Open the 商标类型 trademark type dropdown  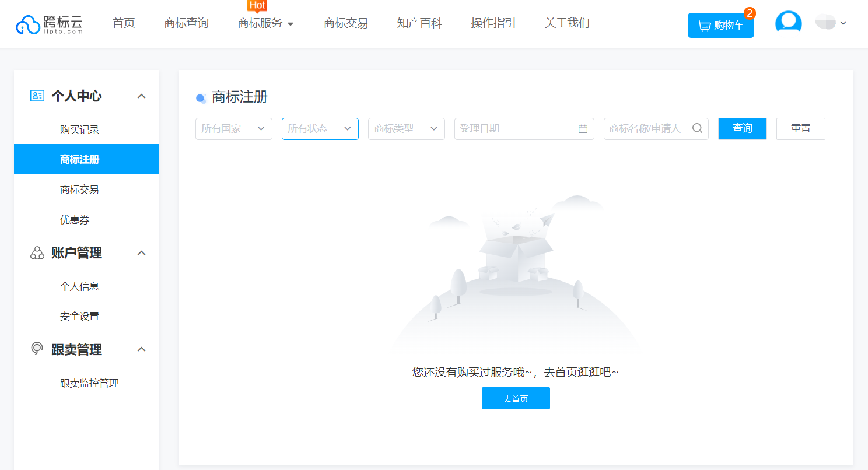406,128
